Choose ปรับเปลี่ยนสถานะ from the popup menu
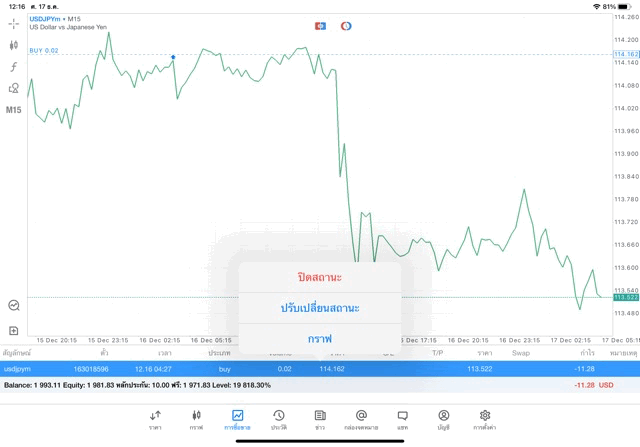The height and width of the screenshot is (447, 640). [x=320, y=307]
